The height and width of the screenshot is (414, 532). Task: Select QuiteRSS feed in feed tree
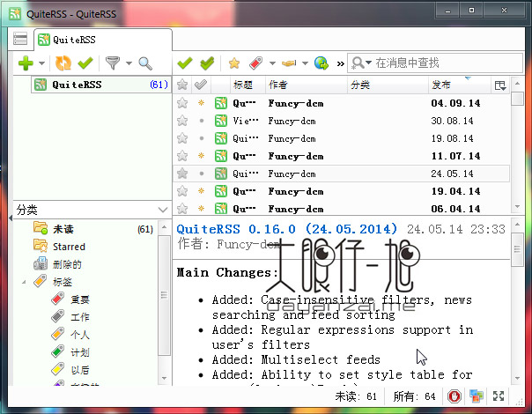(x=101, y=85)
